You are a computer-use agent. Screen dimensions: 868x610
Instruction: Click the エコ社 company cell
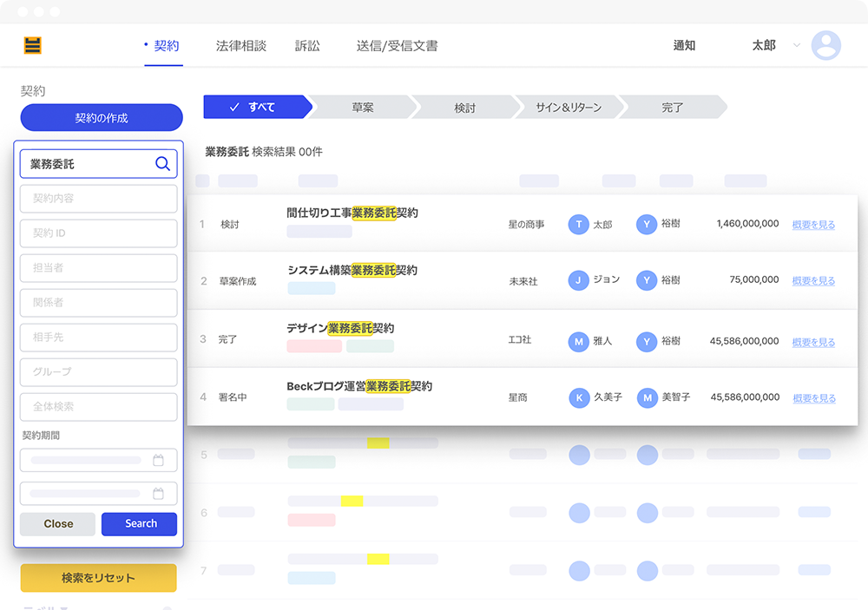pos(519,339)
